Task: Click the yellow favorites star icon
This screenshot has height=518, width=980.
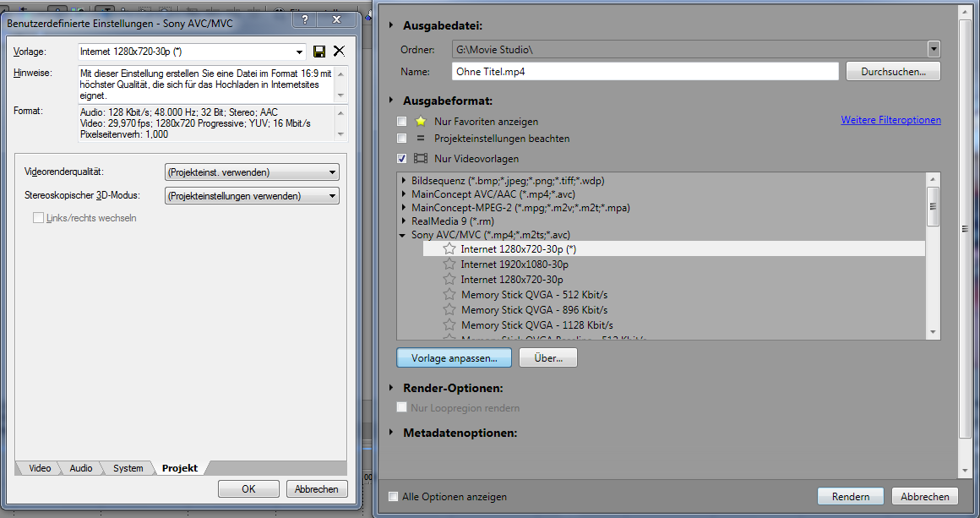Action: point(421,121)
